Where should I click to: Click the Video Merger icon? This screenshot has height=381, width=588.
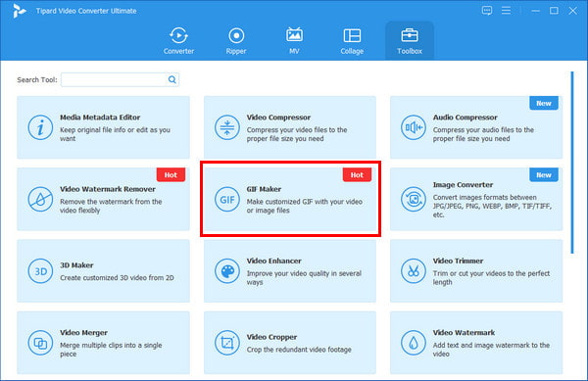(x=40, y=343)
